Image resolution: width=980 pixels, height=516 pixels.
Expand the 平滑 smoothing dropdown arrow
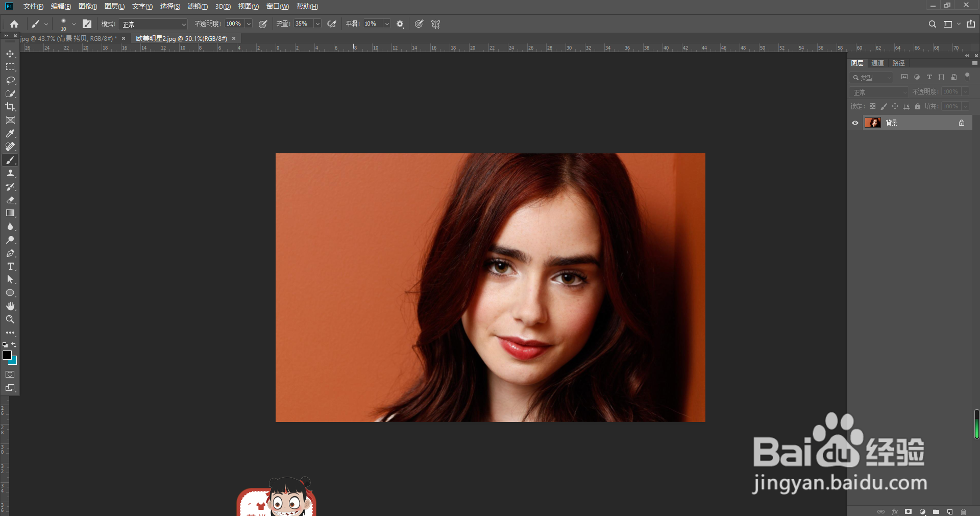coord(387,24)
